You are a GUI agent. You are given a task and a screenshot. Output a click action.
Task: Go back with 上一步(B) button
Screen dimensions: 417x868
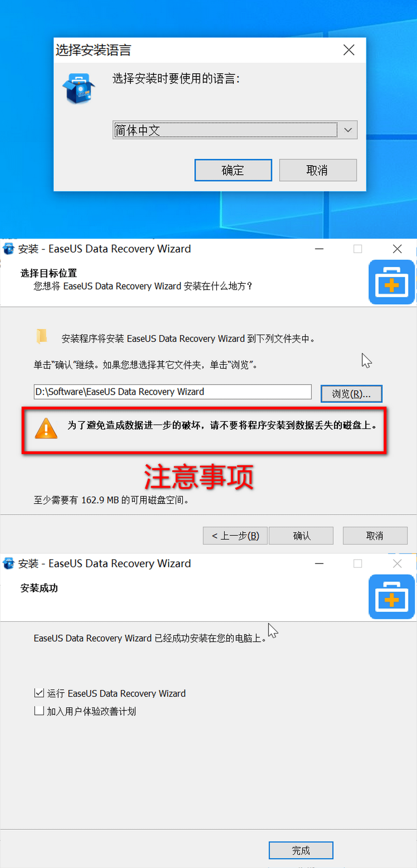pos(235,535)
